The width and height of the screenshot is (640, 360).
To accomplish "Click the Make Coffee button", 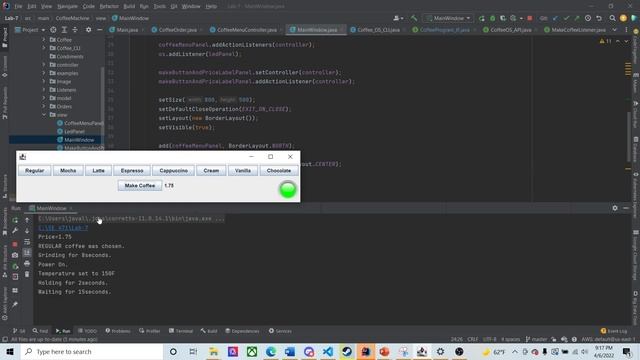I will point(140,186).
